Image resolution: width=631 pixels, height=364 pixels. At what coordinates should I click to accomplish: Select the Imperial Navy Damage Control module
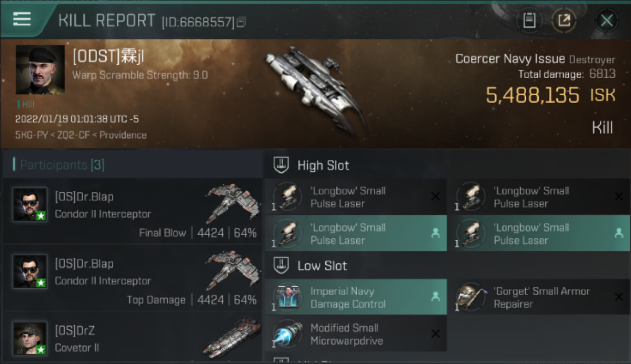(356, 297)
